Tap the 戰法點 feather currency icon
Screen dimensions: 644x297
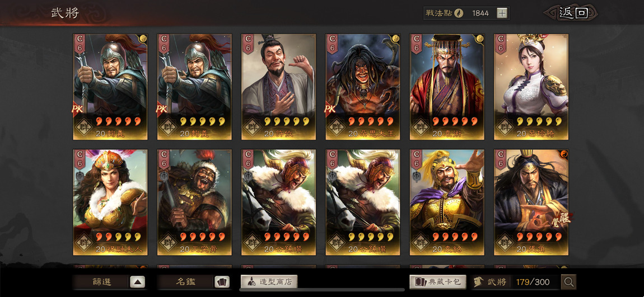[459, 13]
